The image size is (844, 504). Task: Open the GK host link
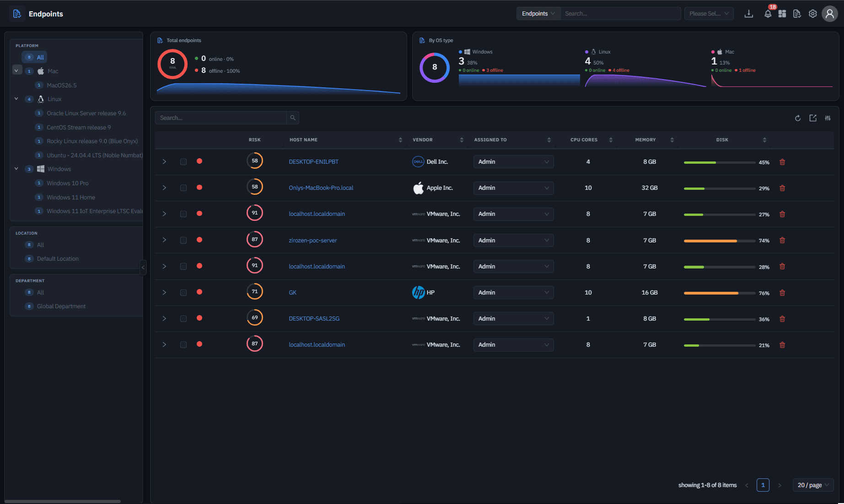[293, 293]
